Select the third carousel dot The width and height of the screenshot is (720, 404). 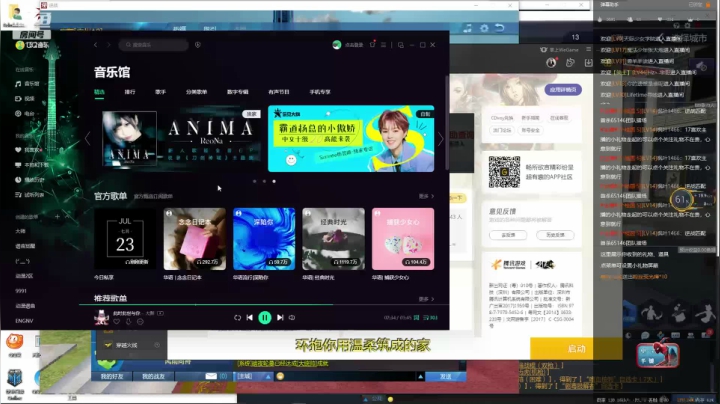(274, 181)
